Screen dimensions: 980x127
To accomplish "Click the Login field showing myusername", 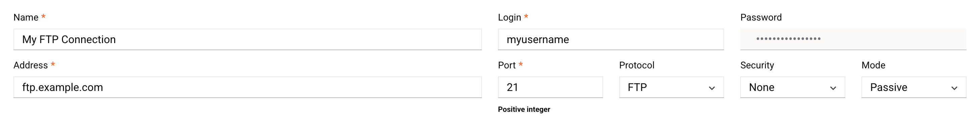I will [x=611, y=39].
